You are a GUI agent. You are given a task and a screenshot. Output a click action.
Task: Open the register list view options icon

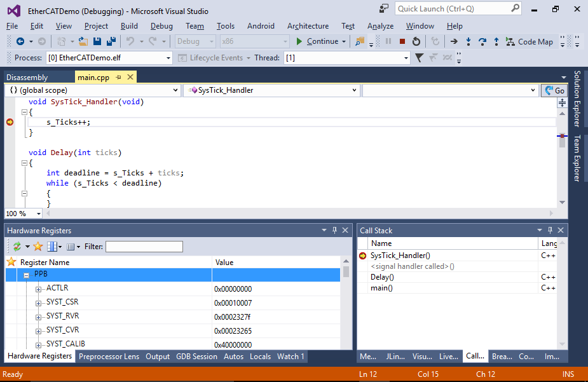click(x=71, y=247)
